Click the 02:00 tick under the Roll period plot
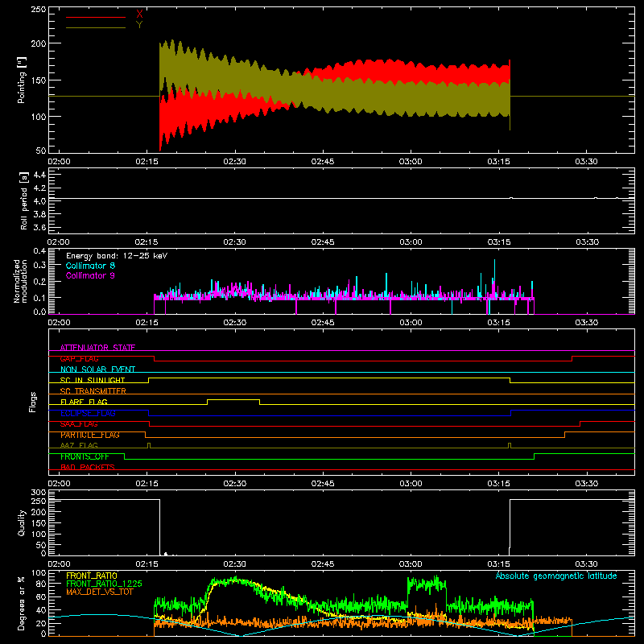644x644 pixels. [x=59, y=242]
